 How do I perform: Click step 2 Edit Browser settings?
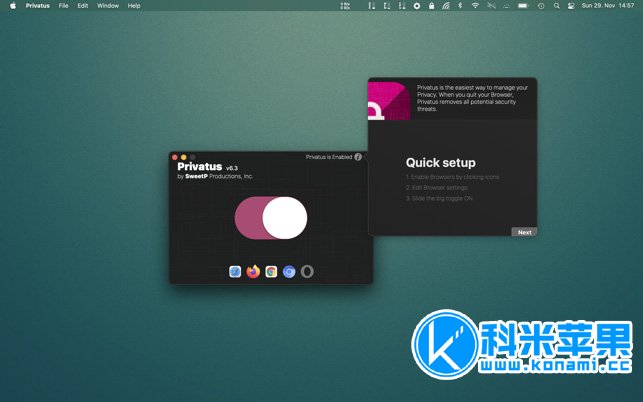point(436,187)
